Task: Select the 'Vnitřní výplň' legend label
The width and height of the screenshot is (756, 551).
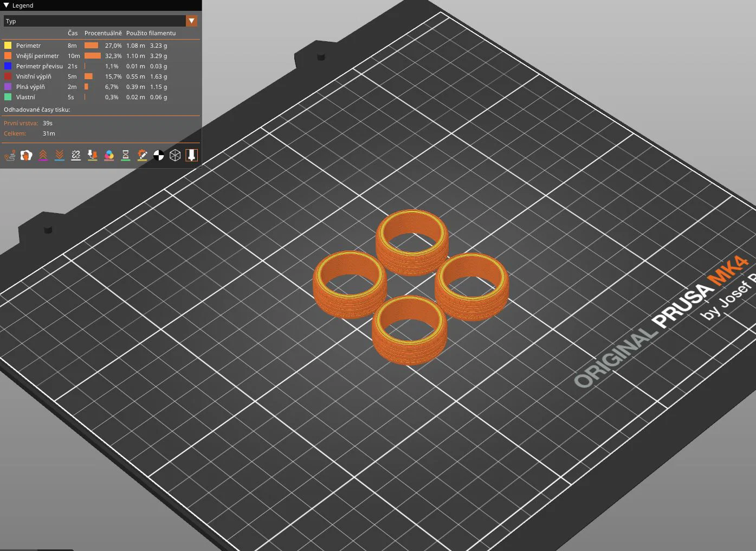Action: [x=34, y=76]
